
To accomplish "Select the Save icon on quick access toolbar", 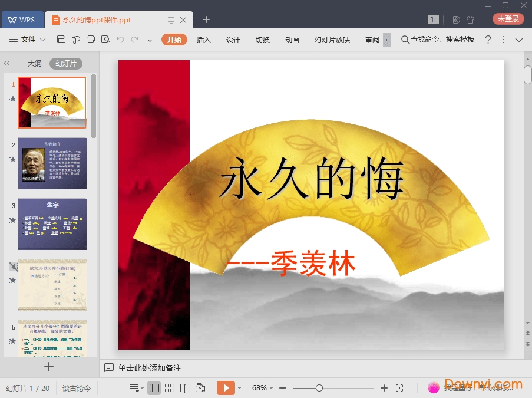I will tap(61, 40).
